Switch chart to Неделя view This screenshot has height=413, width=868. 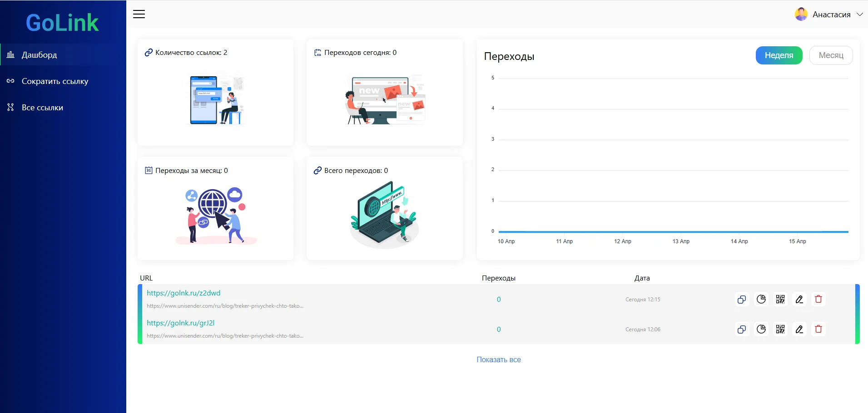[779, 55]
